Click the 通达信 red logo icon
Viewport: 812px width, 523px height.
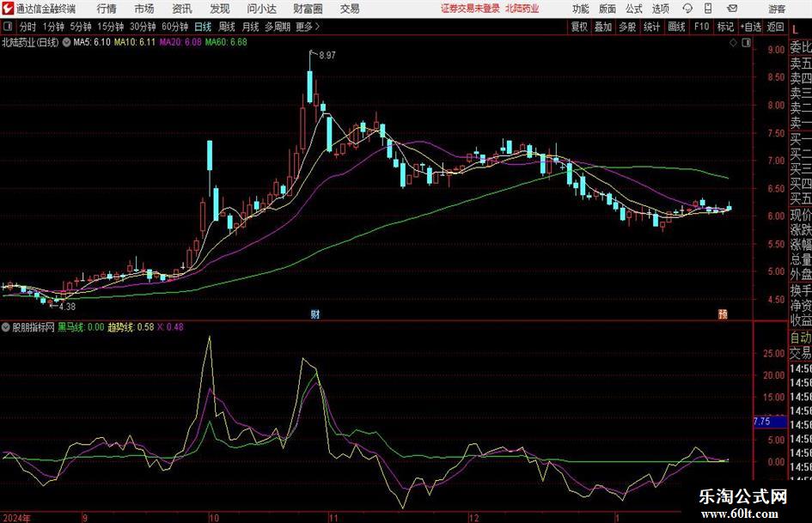tap(7, 9)
